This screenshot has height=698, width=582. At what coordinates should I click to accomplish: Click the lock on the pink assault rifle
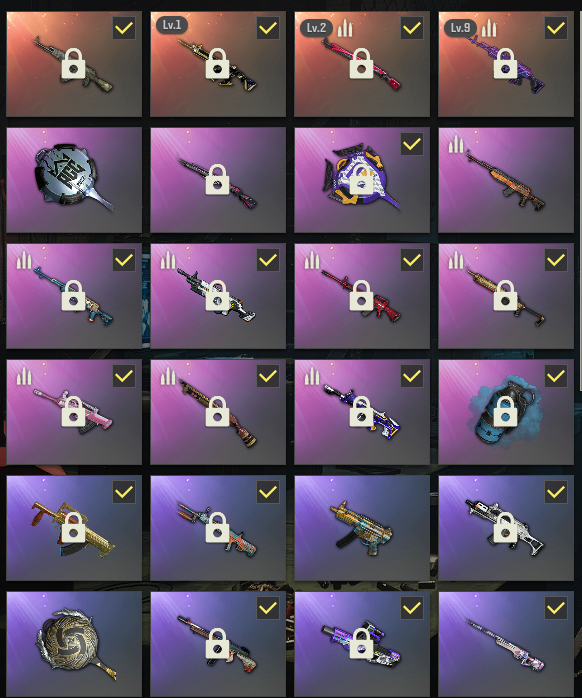[73, 411]
